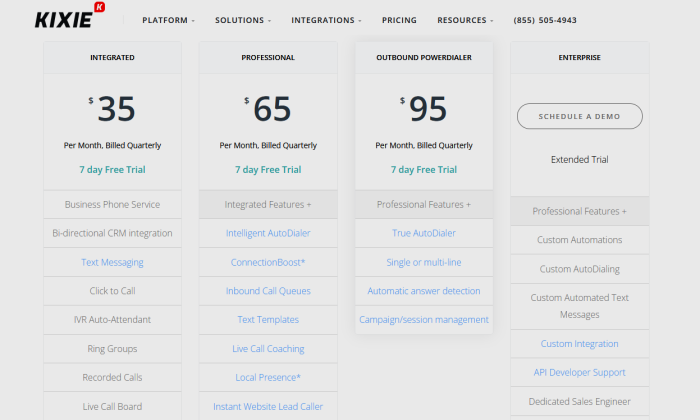Open the Integrations dropdown

pyautogui.click(x=326, y=20)
